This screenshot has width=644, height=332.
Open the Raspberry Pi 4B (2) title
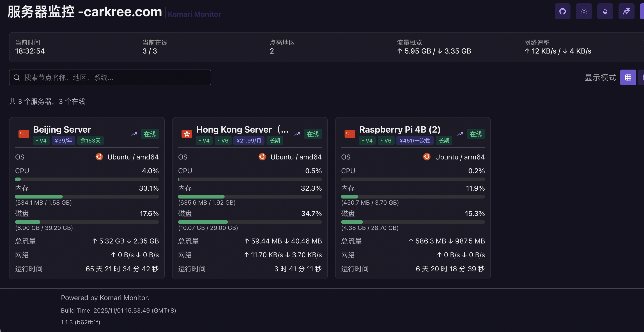tap(400, 129)
